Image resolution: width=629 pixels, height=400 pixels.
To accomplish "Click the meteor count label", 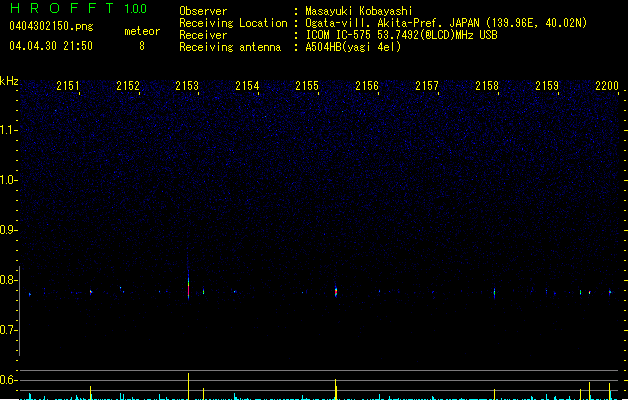I will coord(142,31).
